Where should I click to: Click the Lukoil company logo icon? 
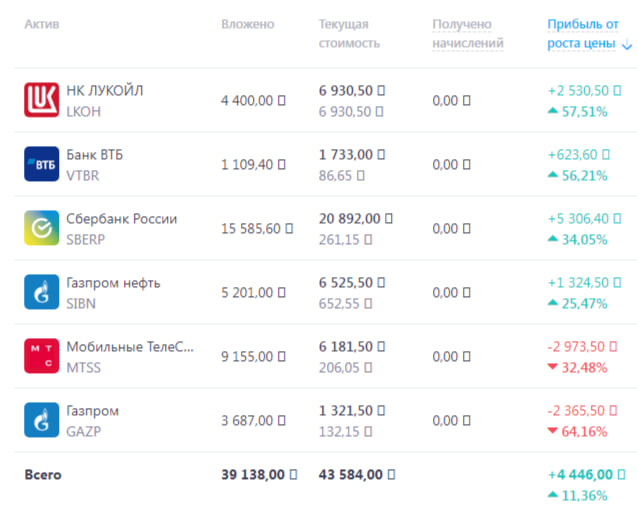(x=41, y=100)
